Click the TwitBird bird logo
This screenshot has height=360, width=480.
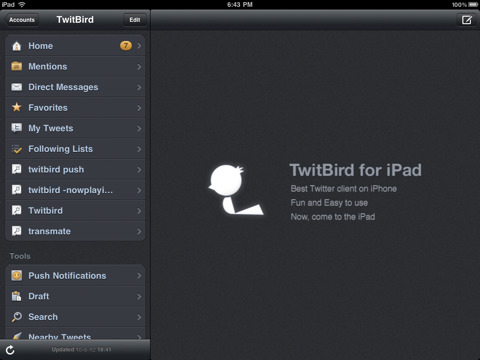point(236,189)
